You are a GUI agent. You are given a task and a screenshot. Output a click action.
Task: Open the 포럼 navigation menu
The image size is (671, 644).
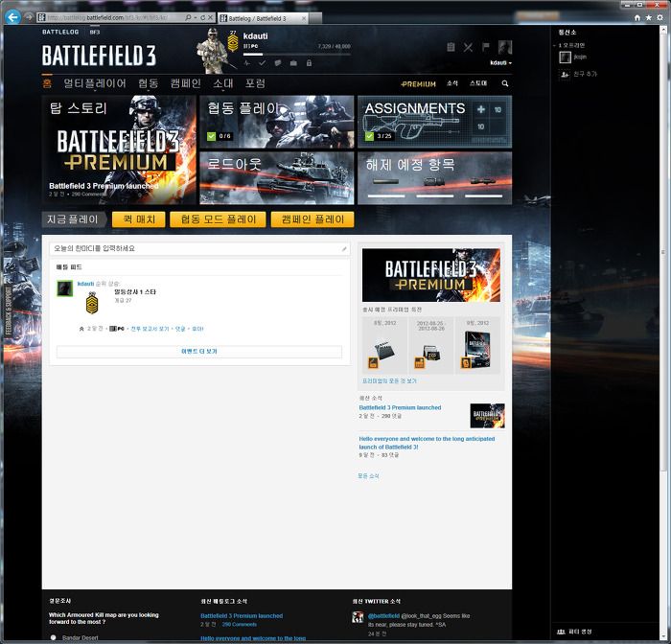coord(255,83)
